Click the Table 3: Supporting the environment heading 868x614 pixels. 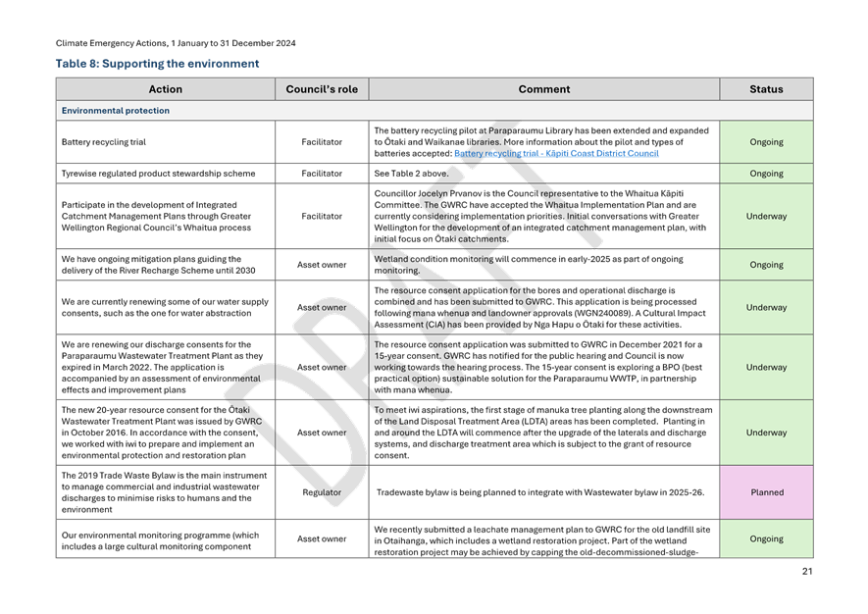pyautogui.click(x=157, y=63)
